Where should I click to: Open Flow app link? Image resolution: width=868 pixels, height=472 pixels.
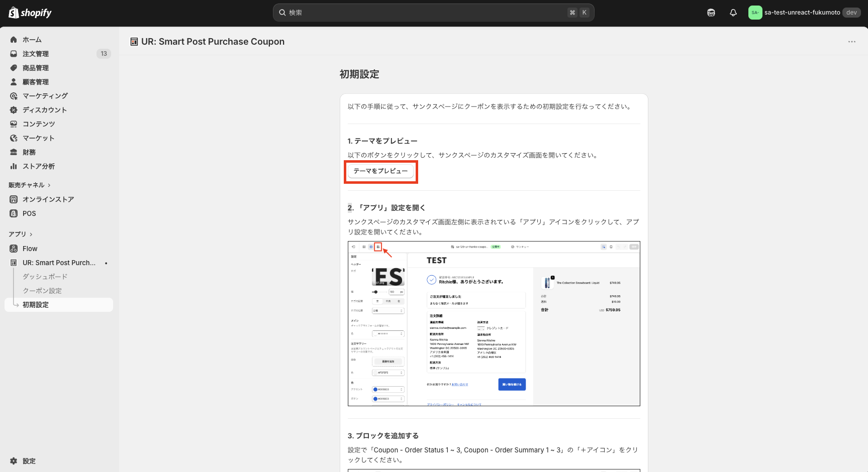click(x=30, y=249)
